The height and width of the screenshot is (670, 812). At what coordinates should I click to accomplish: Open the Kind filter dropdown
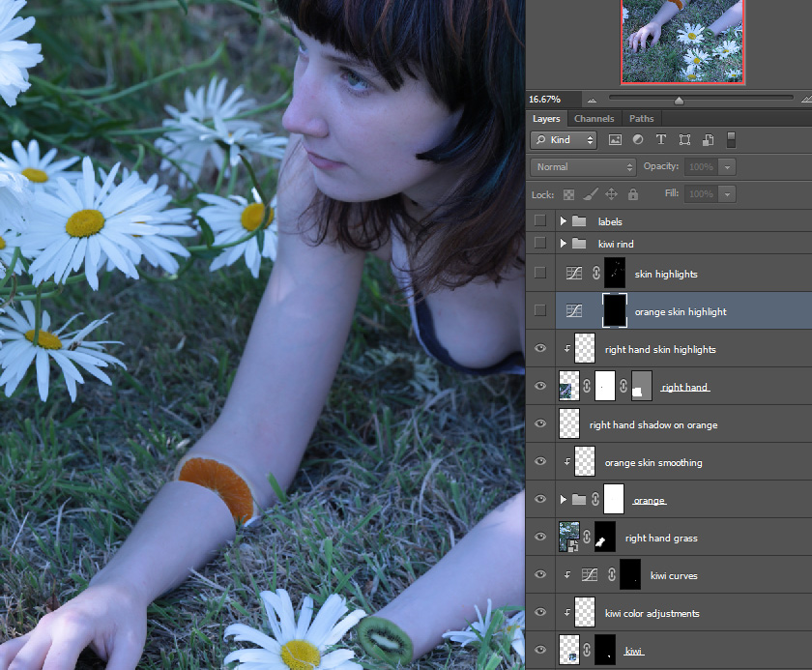(x=564, y=140)
